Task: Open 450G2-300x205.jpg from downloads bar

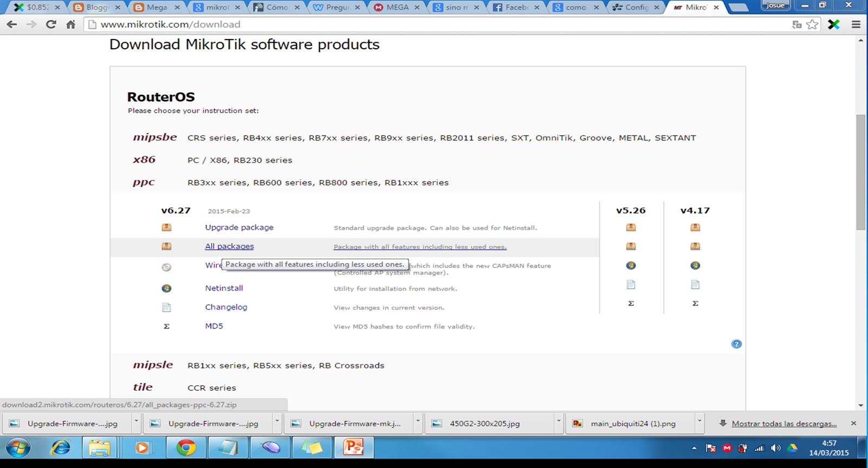Action: tap(484, 424)
